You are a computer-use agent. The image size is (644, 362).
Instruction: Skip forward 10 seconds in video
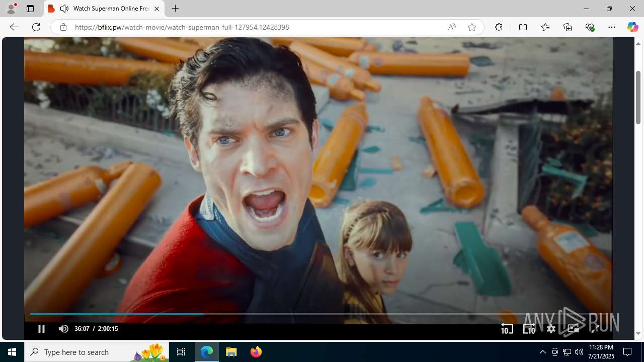(x=529, y=329)
